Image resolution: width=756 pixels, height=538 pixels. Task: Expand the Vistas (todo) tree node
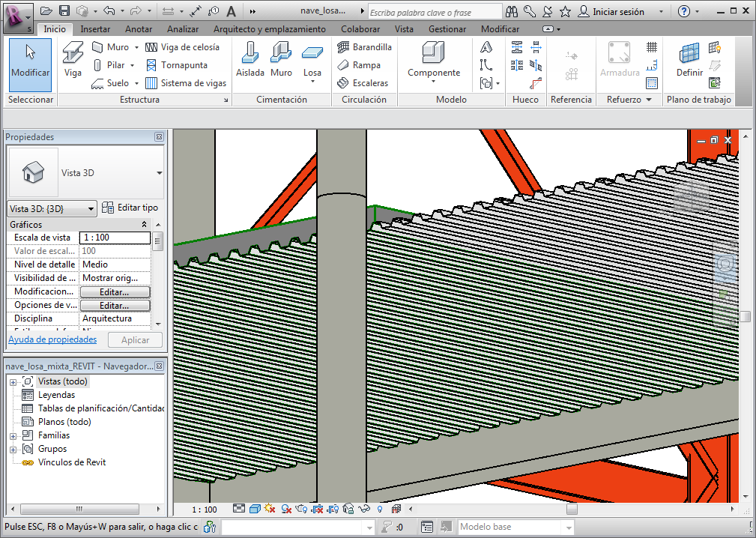(x=13, y=382)
